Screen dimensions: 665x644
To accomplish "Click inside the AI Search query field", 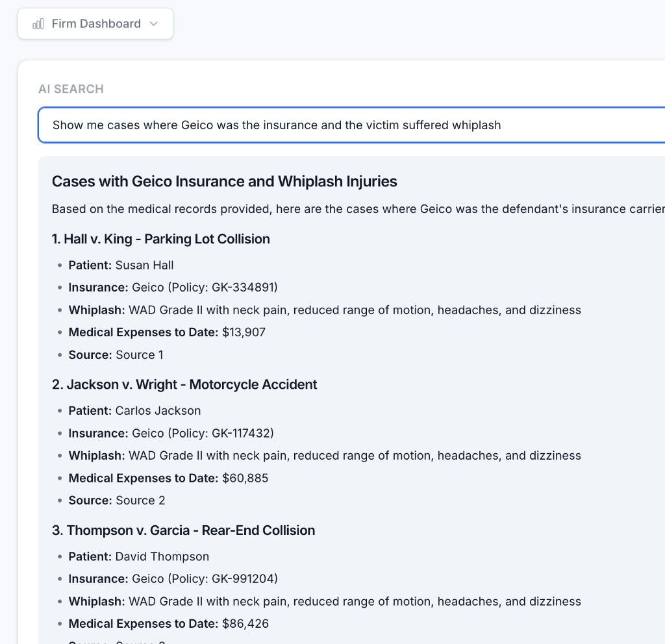I will (325, 125).
